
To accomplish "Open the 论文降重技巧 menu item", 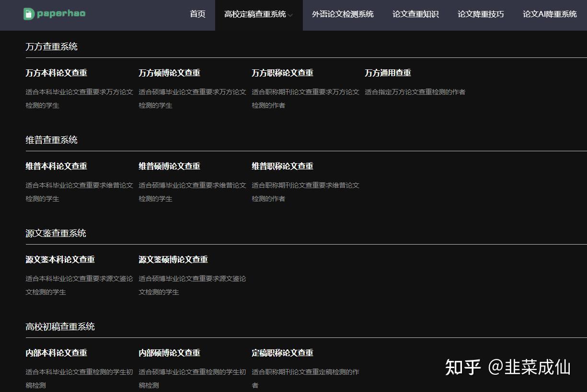I will coord(481,14).
